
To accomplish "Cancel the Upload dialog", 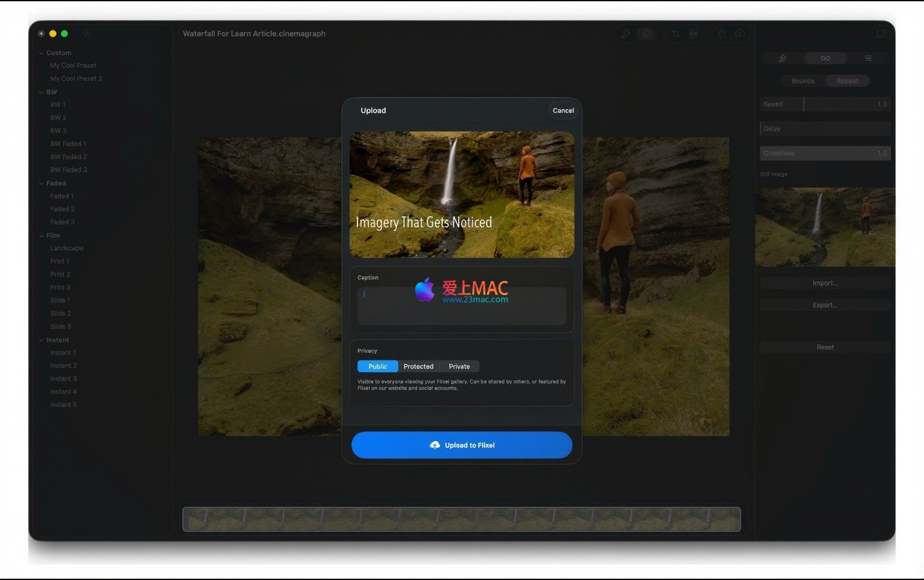I will 563,110.
